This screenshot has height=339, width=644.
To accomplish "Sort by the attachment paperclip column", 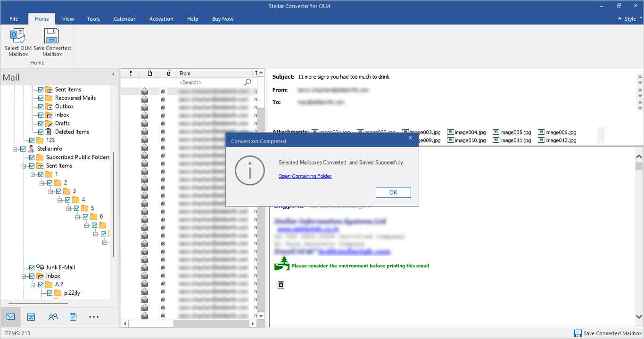I will 169,73.
